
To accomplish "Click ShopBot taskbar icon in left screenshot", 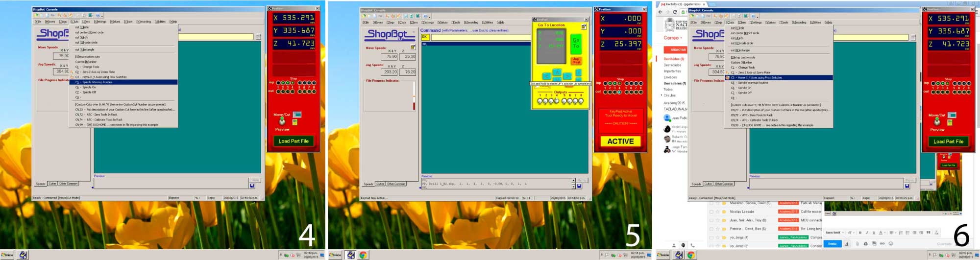I will coord(23,255).
